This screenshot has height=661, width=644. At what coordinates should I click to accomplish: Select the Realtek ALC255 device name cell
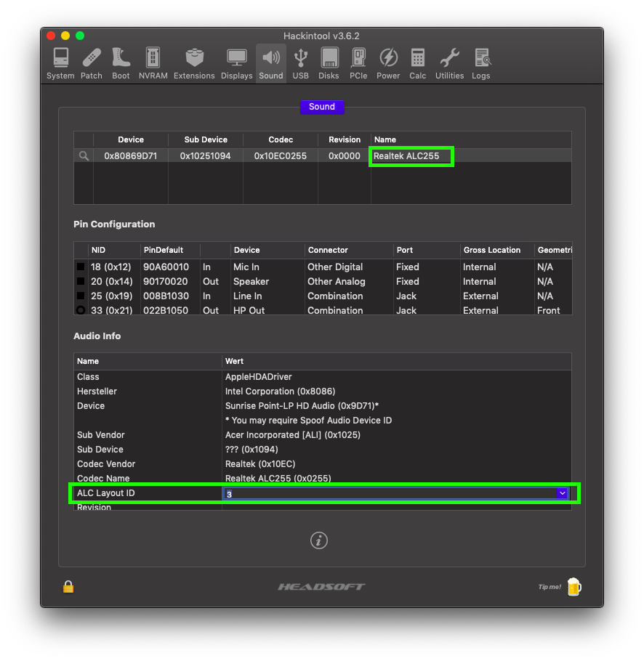pyautogui.click(x=406, y=156)
